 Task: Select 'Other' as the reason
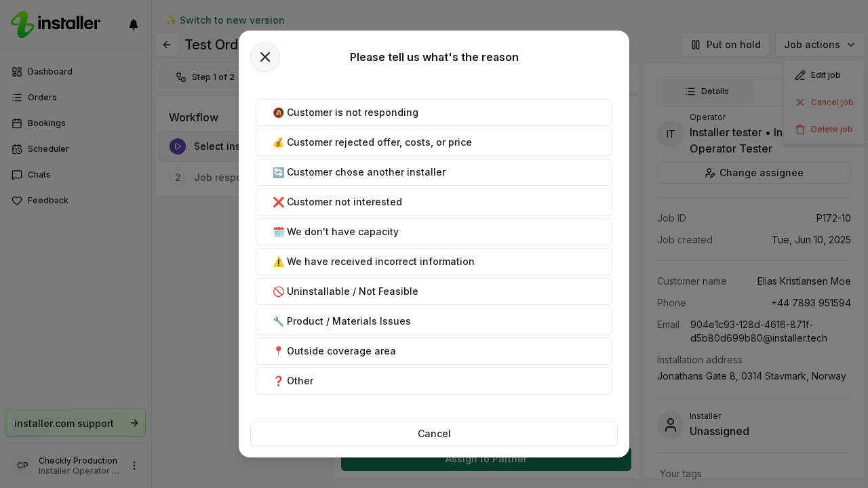[x=434, y=381]
